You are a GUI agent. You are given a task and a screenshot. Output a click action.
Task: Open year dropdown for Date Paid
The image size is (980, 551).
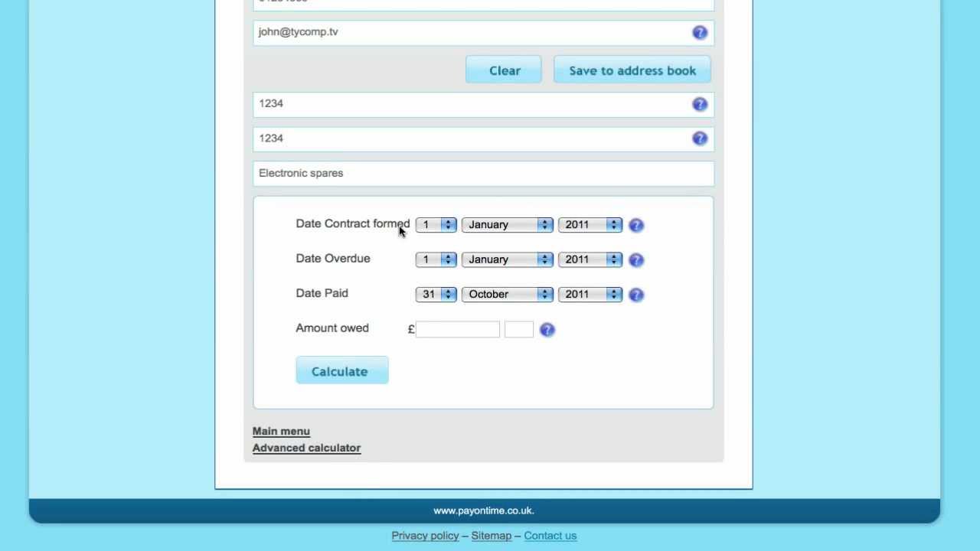(590, 295)
